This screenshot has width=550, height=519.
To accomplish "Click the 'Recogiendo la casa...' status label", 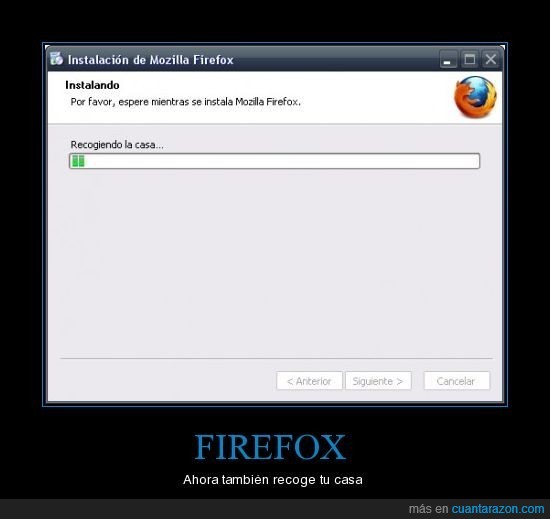I will point(117,144).
